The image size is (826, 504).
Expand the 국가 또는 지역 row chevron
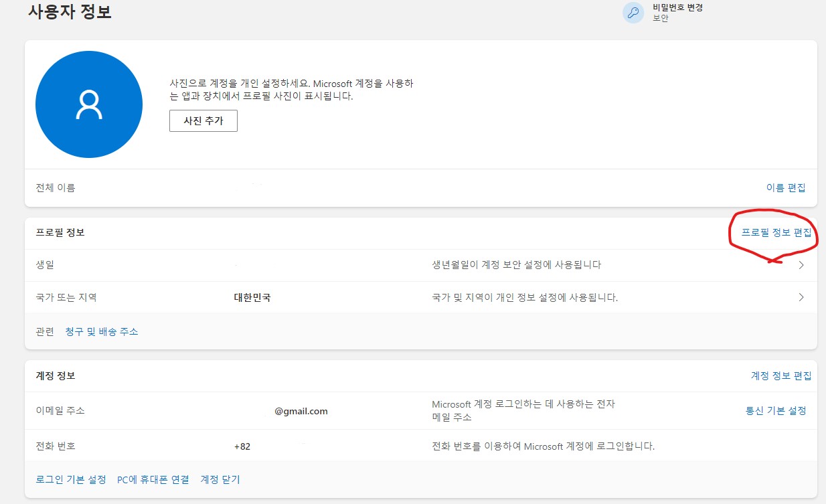click(801, 297)
